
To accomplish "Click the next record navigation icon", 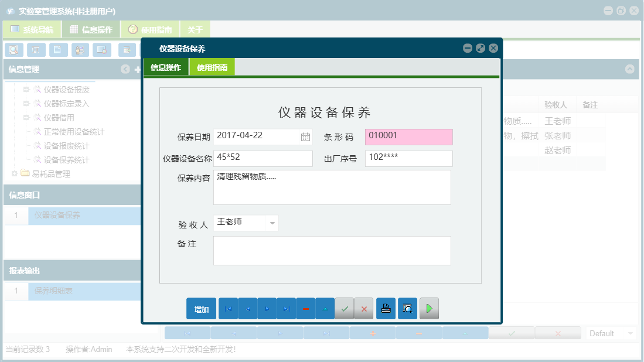I will coord(267,308).
